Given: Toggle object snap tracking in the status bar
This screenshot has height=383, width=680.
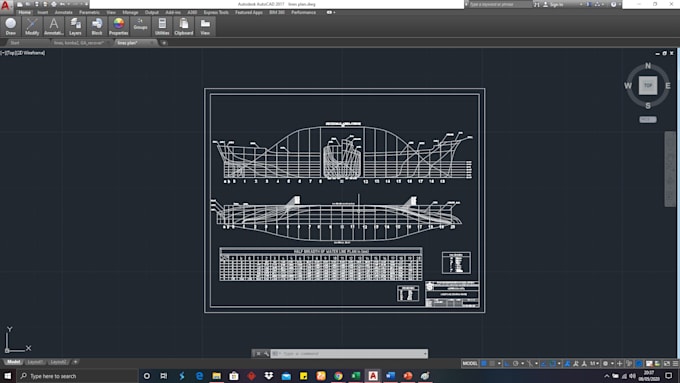Looking at the screenshot, I should point(544,363).
